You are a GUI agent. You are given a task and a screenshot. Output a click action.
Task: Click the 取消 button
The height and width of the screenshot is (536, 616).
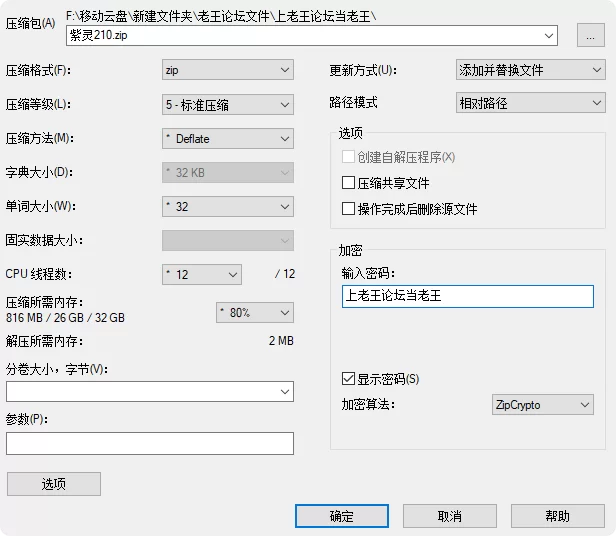(x=450, y=516)
